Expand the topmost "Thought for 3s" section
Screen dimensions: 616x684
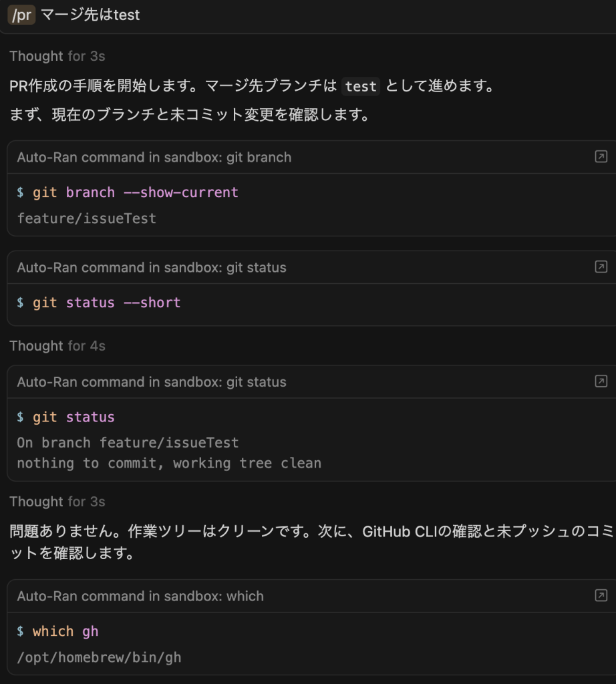[x=57, y=56]
